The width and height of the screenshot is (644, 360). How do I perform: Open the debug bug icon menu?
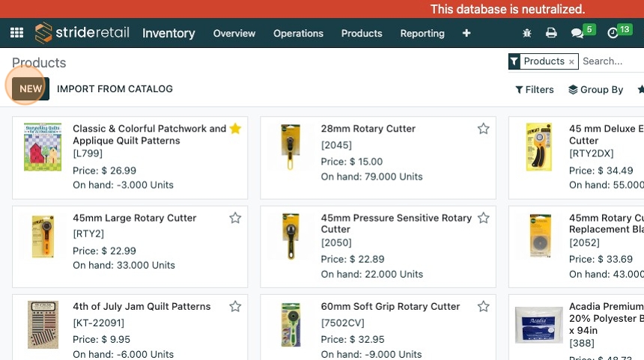[527, 33]
